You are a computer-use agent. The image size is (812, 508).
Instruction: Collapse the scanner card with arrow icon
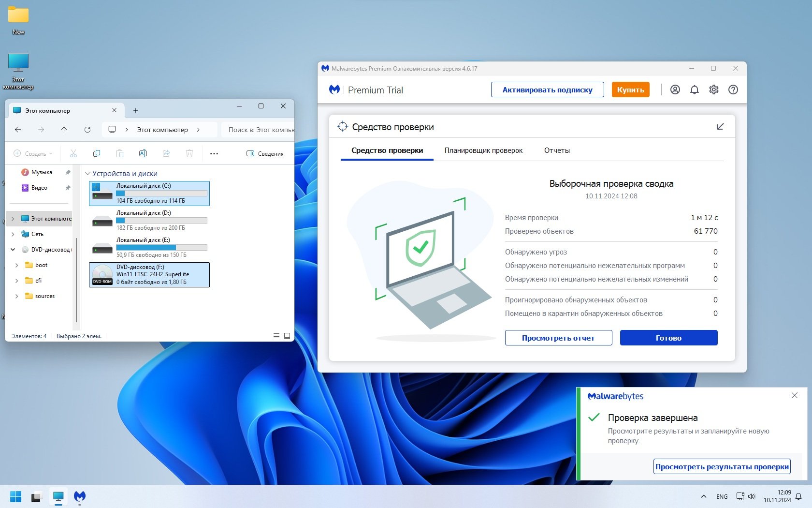coord(720,127)
